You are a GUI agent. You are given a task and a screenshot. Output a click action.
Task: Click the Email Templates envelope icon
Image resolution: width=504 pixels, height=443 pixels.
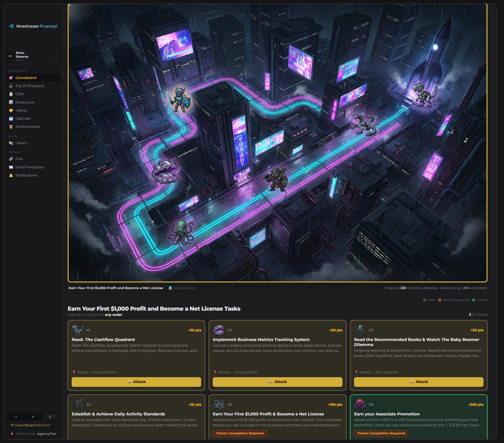click(11, 167)
